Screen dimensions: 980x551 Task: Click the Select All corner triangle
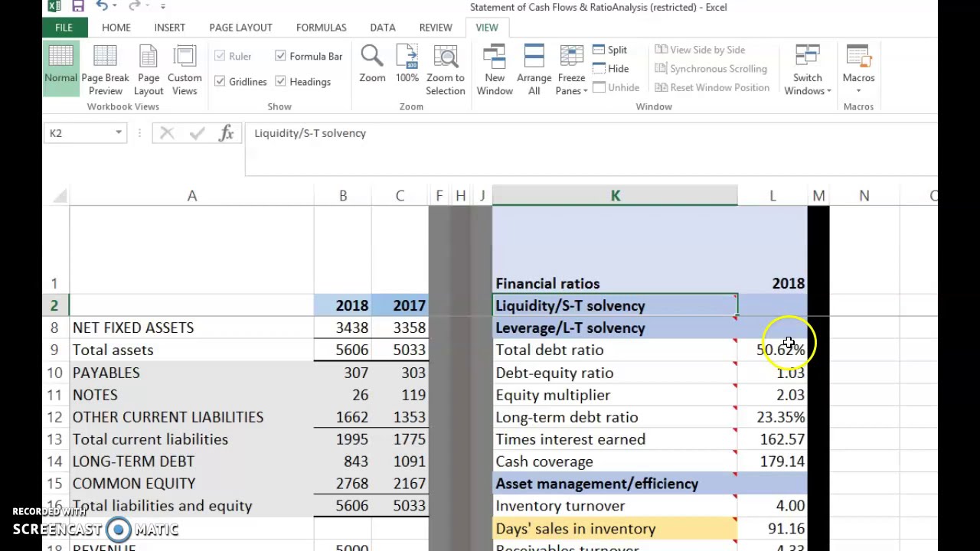pos(59,196)
